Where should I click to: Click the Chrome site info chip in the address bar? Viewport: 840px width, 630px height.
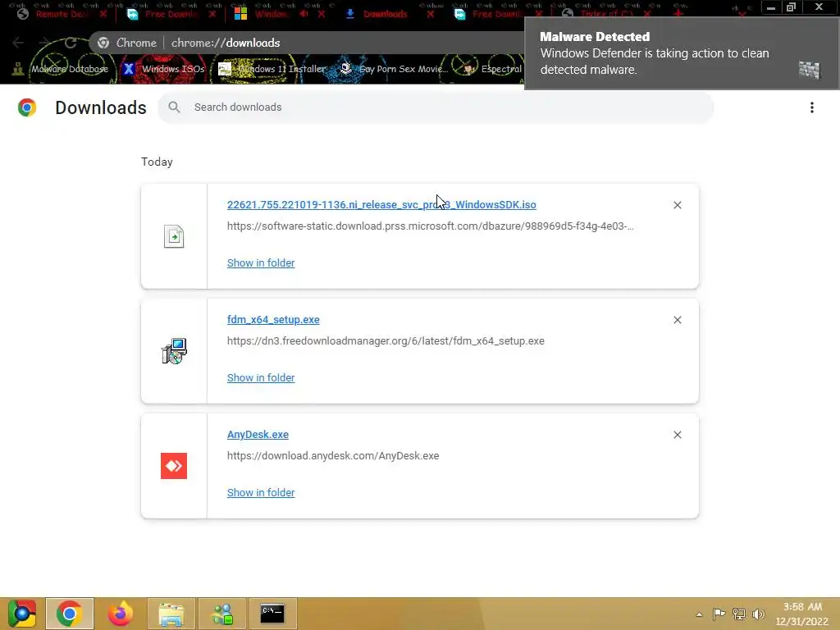127,43
